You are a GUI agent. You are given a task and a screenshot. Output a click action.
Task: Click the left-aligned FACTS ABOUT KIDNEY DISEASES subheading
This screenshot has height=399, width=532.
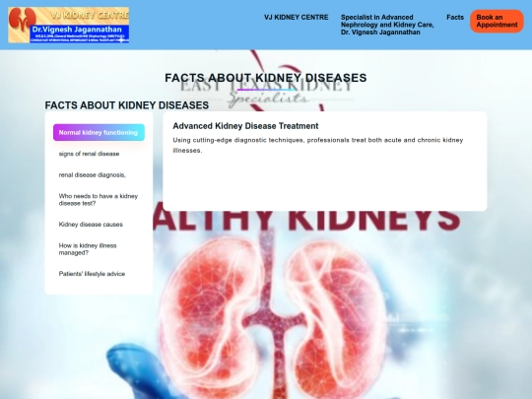point(126,105)
